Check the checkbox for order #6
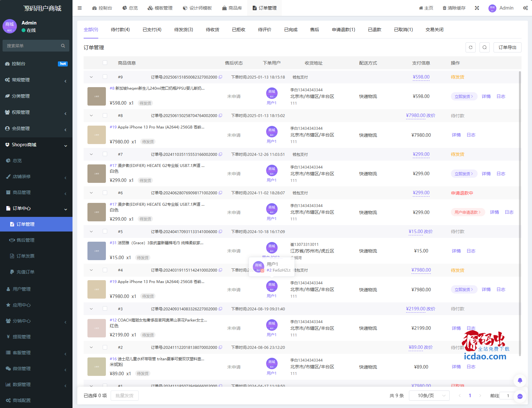 point(105,193)
